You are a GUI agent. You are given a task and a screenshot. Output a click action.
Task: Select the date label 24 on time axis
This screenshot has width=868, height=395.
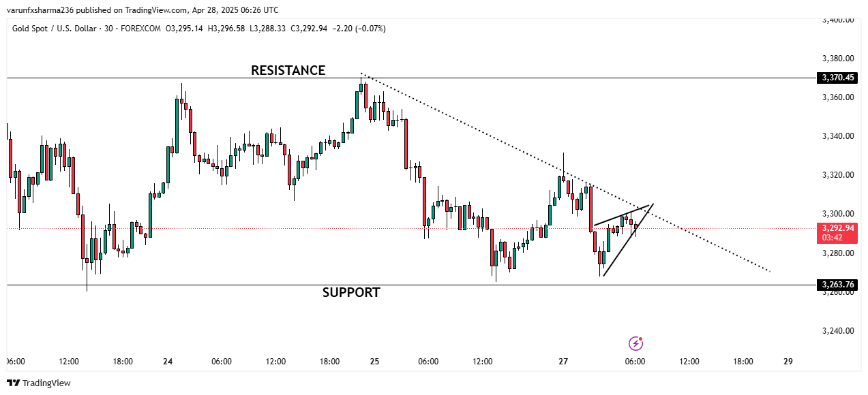(x=168, y=362)
